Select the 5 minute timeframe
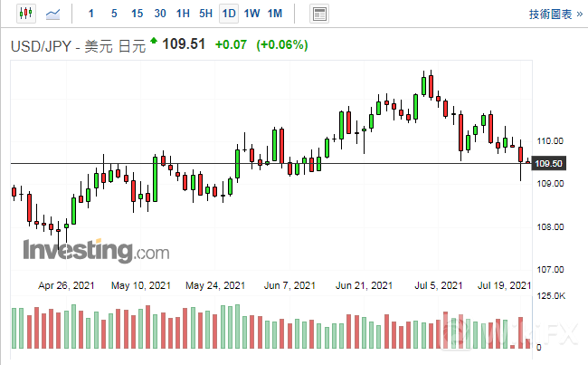The width and height of the screenshot is (588, 365). [x=113, y=14]
